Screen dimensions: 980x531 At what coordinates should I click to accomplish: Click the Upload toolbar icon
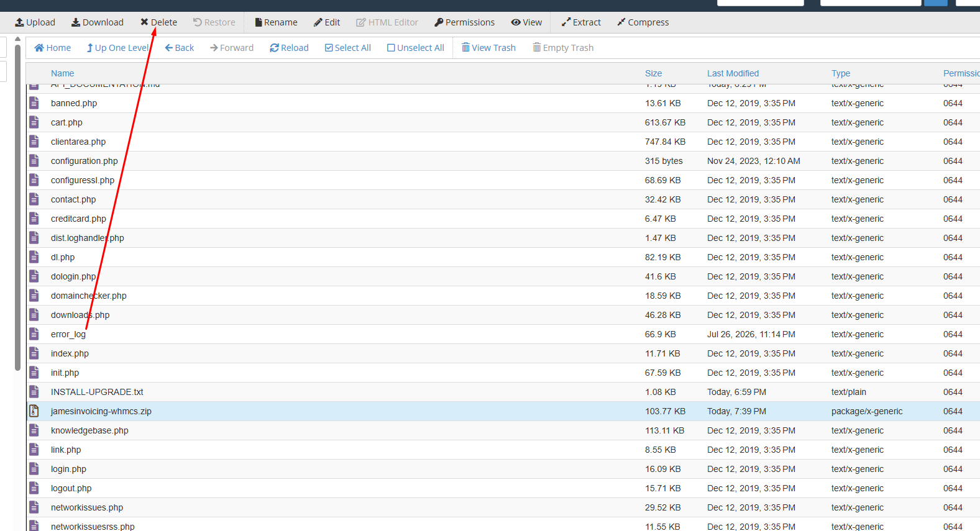click(x=20, y=22)
